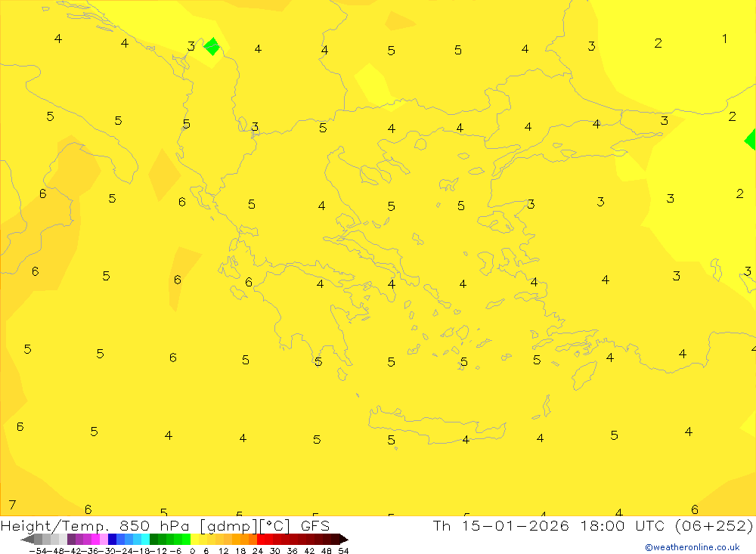Click the green marker at the right edge
Image resolution: width=756 pixels, height=554 pixels.
click(x=750, y=140)
